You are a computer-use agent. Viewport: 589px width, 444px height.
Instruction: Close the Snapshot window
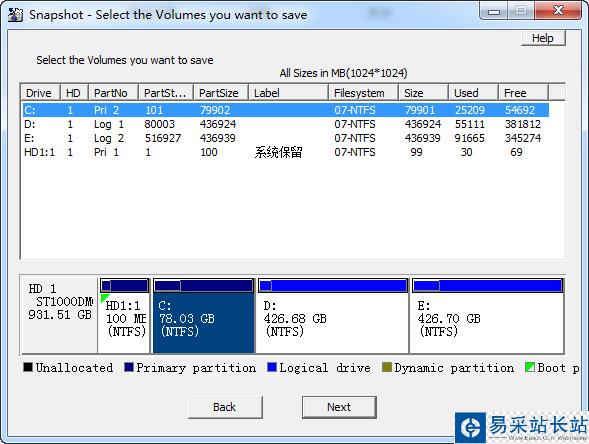(558, 11)
